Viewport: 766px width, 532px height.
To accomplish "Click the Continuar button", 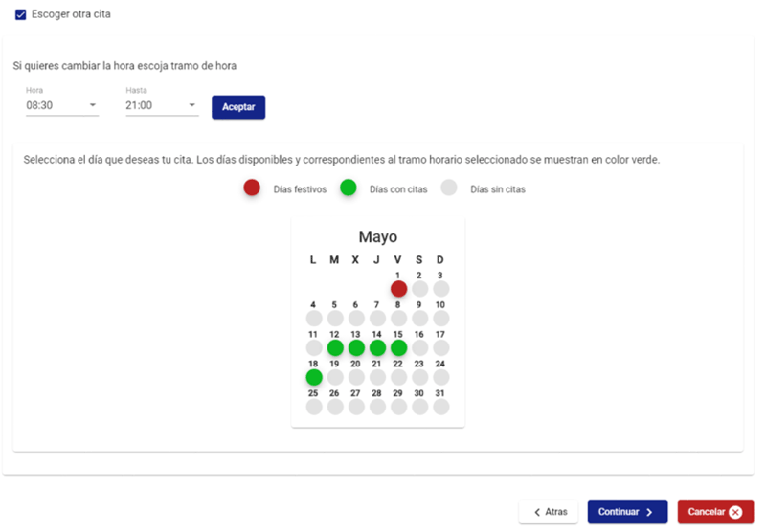I will pyautogui.click(x=627, y=512).
